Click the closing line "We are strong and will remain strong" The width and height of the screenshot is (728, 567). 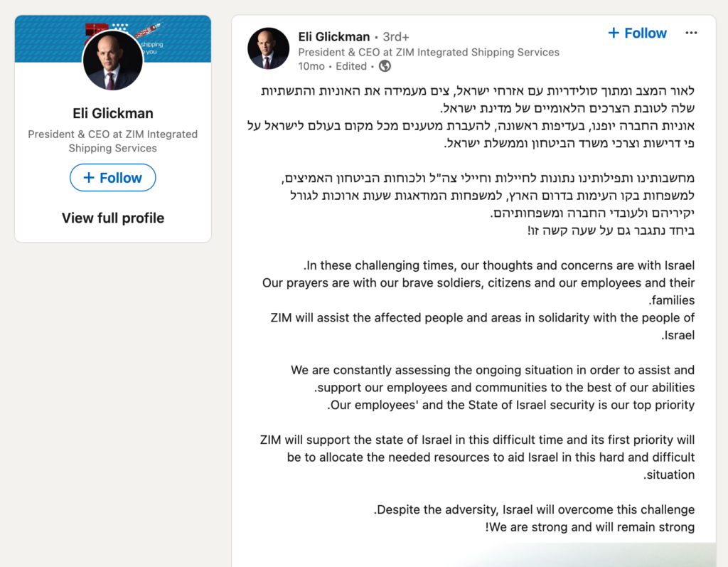590,527
